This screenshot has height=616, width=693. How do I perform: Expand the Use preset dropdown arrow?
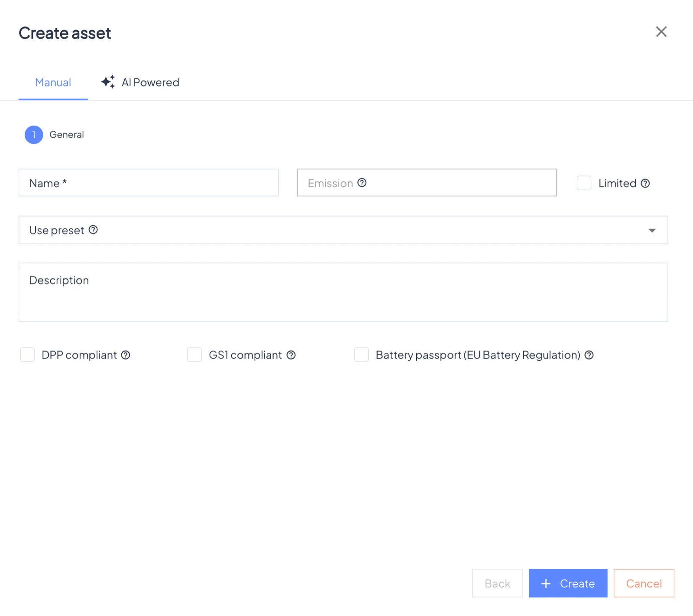coord(652,230)
